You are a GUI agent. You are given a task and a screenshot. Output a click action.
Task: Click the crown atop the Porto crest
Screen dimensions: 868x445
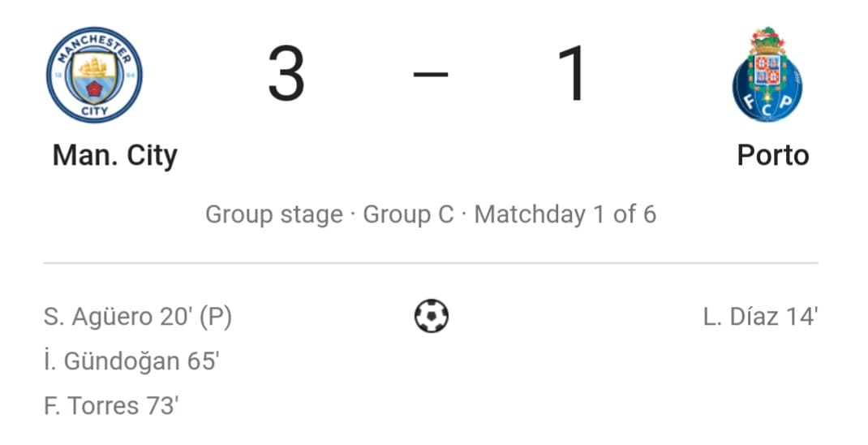pos(767,39)
